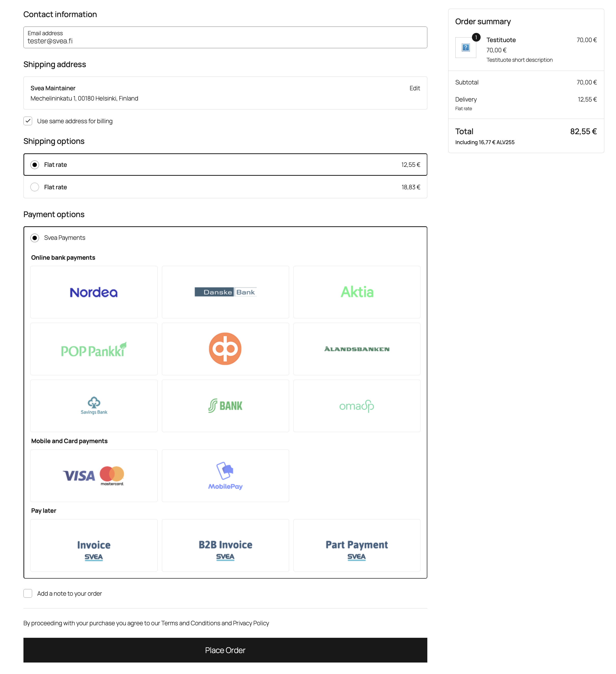The image size is (616, 674).
Task: Select Ålandsbanken payment option
Action: pos(357,349)
